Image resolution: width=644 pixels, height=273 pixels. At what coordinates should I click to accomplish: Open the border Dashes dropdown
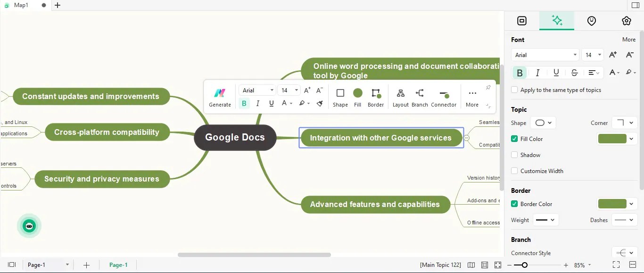(x=624, y=220)
